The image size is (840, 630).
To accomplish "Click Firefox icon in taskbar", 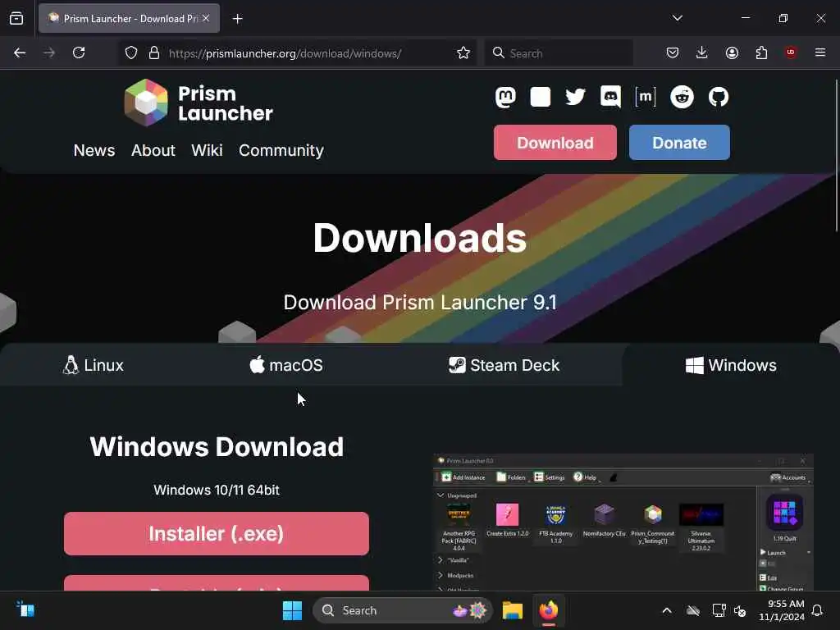I will pyautogui.click(x=549, y=610).
